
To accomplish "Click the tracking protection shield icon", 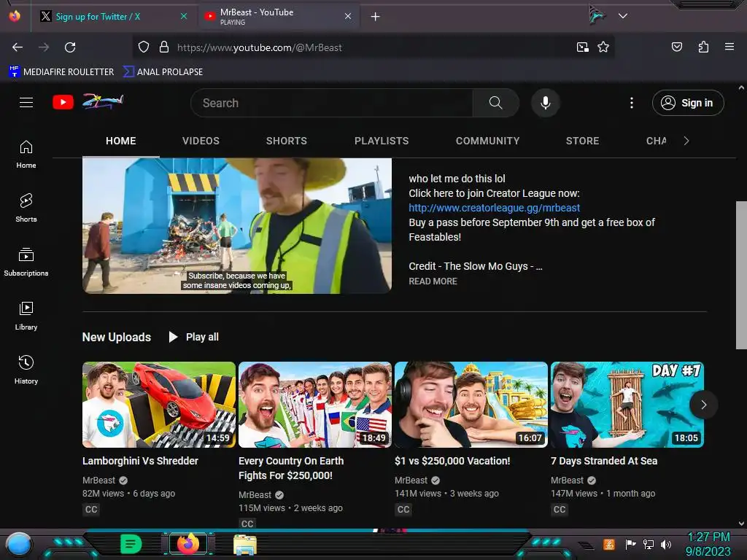I will click(x=144, y=47).
